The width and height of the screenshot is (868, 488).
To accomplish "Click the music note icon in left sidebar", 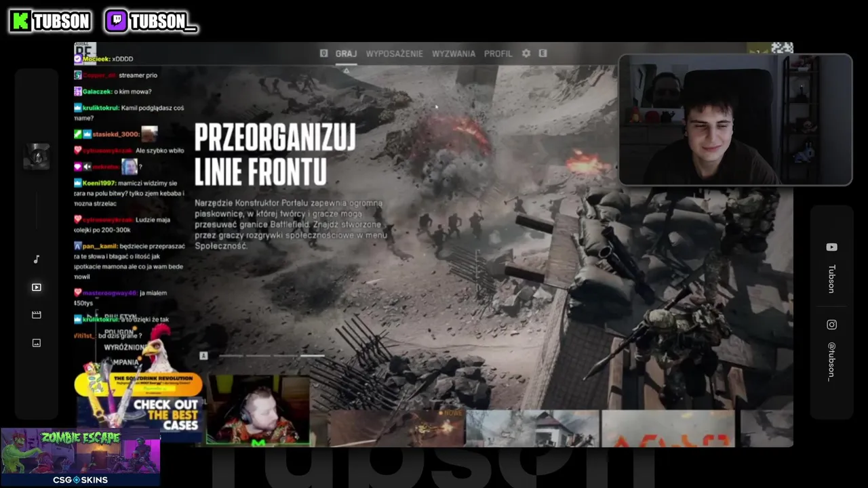I will [37, 259].
